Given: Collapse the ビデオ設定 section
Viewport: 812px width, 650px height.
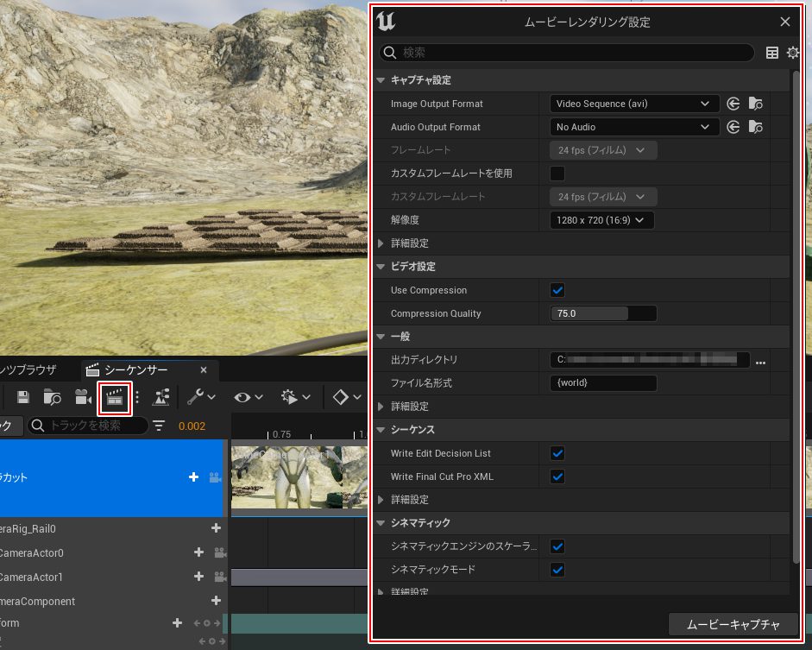Looking at the screenshot, I should pyautogui.click(x=381, y=267).
